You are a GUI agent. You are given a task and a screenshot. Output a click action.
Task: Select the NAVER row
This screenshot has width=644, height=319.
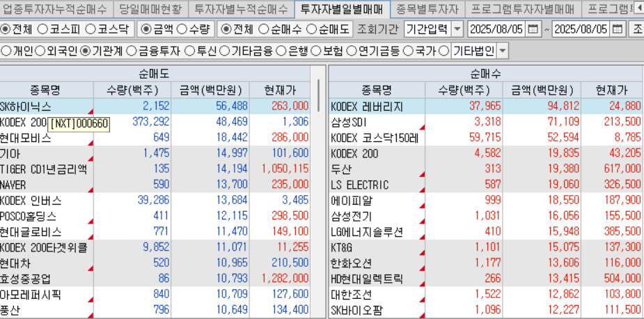click(x=155, y=185)
